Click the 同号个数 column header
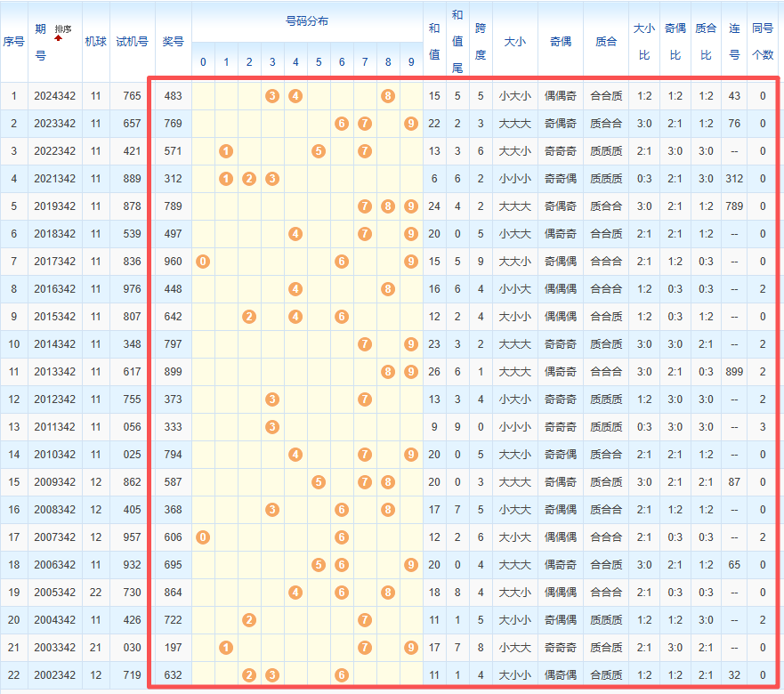Image resolution: width=784 pixels, height=694 pixels. click(x=763, y=42)
